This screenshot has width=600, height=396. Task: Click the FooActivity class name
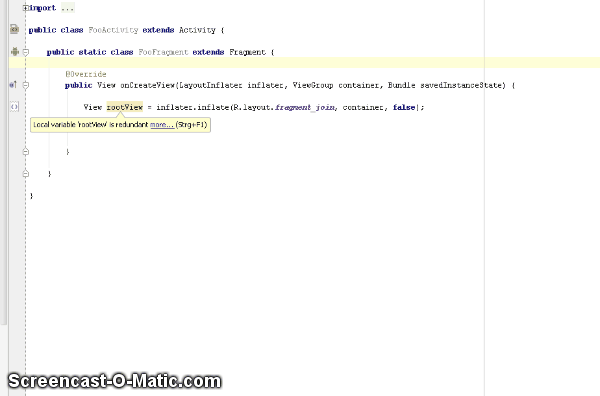113,30
